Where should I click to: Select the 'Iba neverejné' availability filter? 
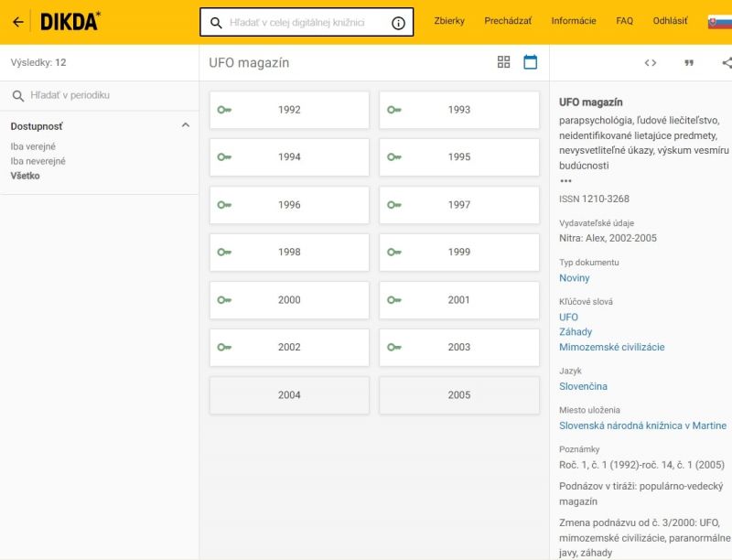pos(38,161)
